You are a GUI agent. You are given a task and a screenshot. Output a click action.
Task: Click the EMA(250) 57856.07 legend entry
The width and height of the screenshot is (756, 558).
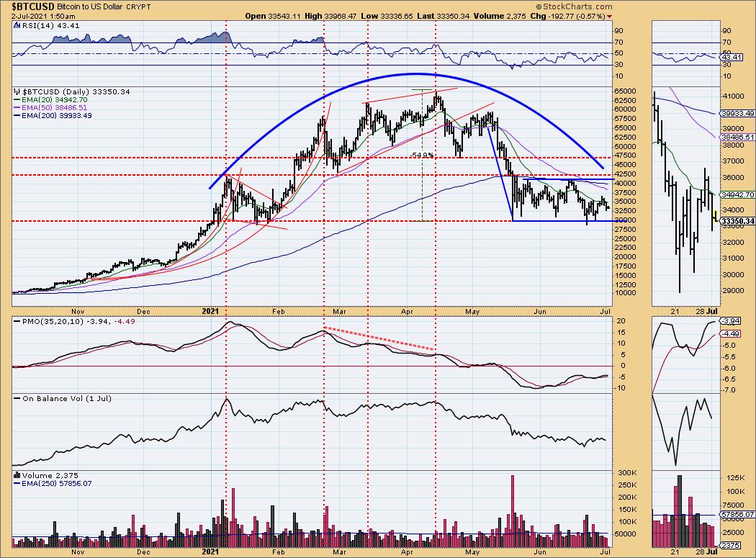[x=53, y=483]
